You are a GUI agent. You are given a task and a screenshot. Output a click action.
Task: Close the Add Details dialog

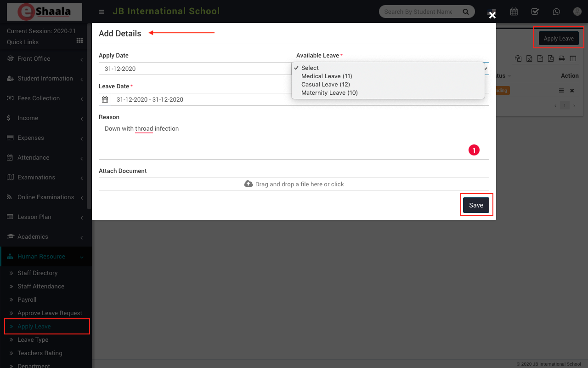[x=492, y=16]
